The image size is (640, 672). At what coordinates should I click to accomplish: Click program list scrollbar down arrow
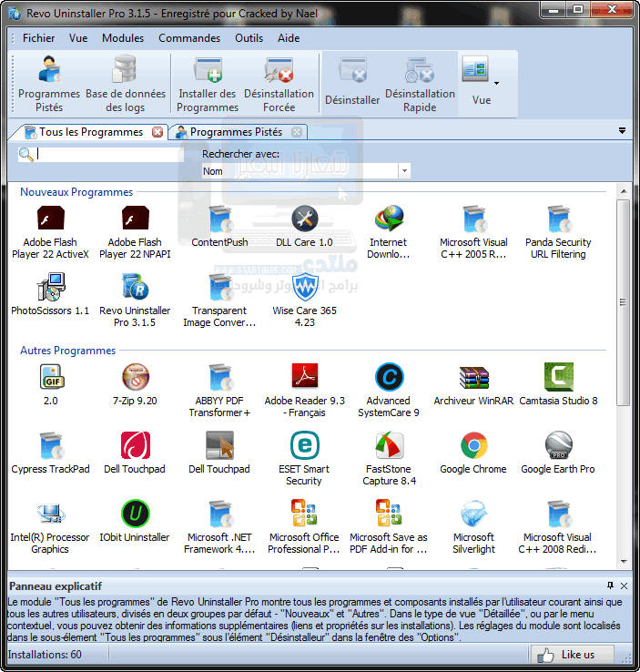624,562
